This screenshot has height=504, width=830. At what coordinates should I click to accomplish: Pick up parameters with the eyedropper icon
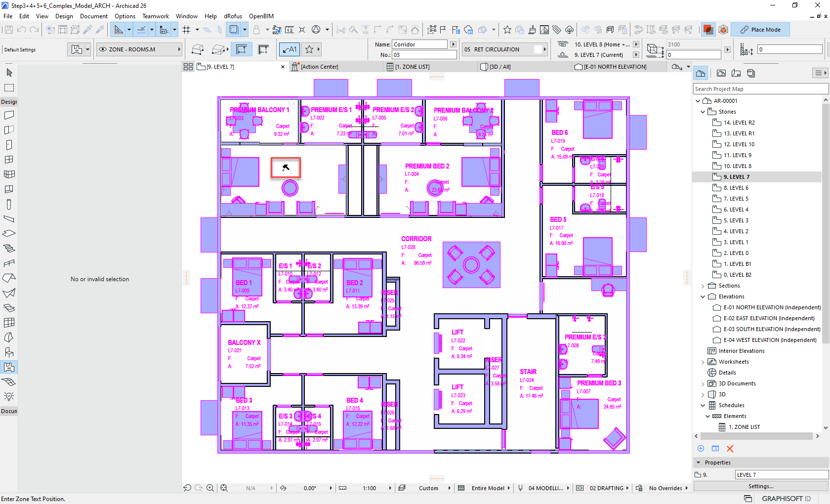pos(87,29)
